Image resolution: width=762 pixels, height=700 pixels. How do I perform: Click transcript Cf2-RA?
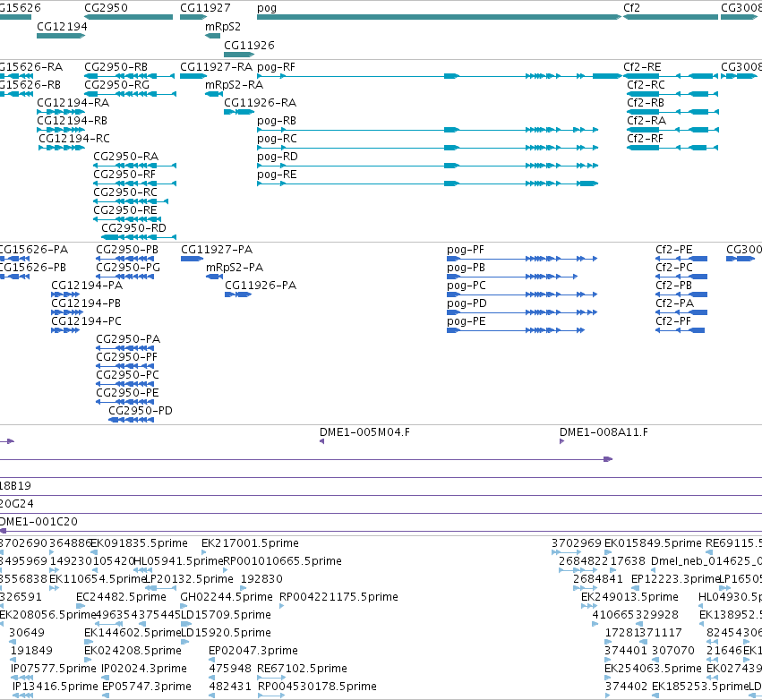(672, 130)
